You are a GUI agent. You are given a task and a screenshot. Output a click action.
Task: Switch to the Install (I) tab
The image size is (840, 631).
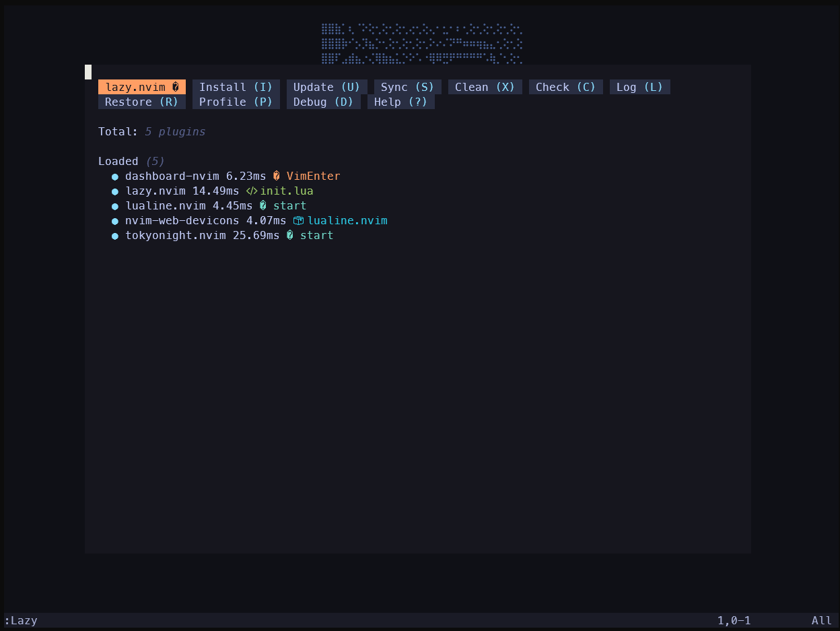click(x=236, y=87)
